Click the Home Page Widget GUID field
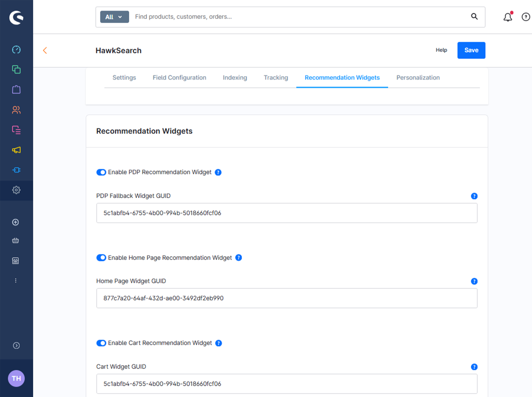 tap(287, 298)
